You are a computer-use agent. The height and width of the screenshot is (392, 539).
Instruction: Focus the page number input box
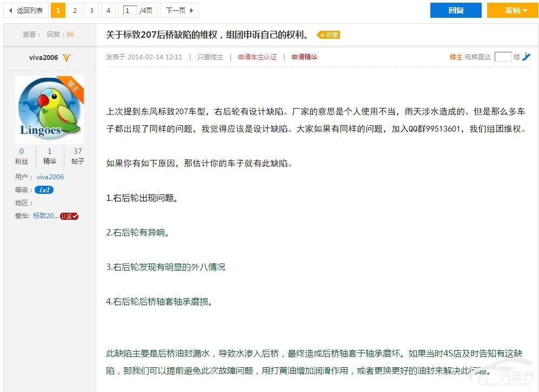point(130,10)
